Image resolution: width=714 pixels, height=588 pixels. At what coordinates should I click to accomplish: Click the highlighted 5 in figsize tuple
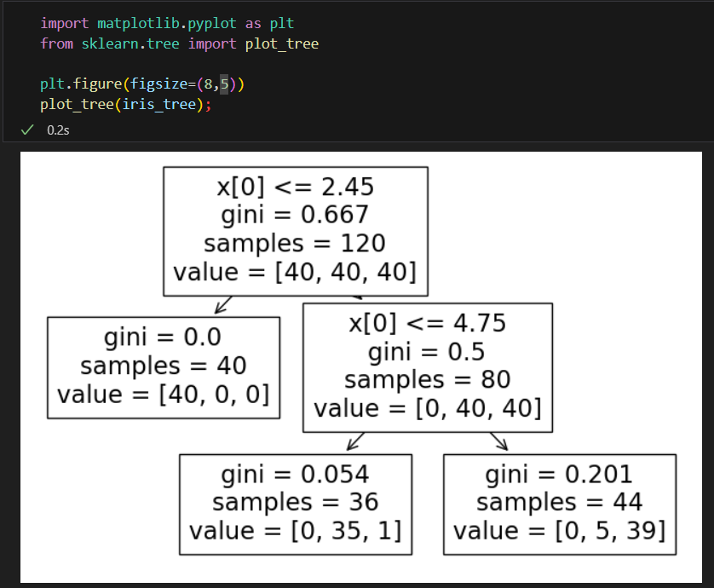pos(225,85)
